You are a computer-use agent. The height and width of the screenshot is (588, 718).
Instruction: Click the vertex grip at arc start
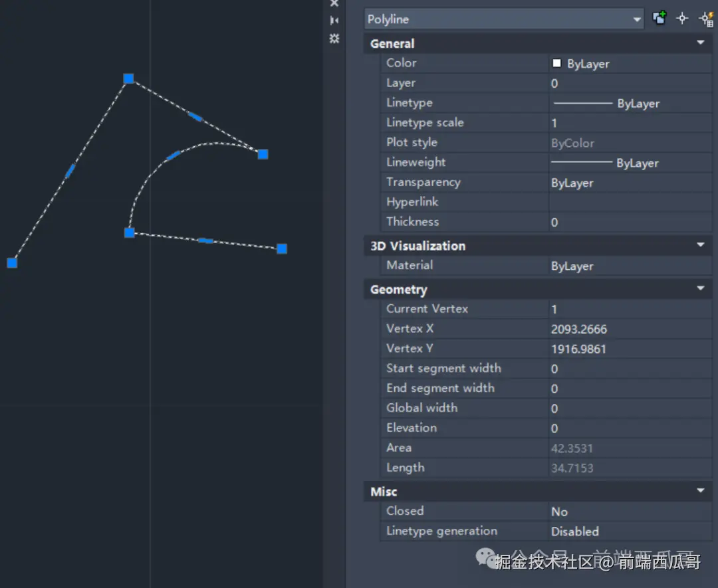point(263,154)
